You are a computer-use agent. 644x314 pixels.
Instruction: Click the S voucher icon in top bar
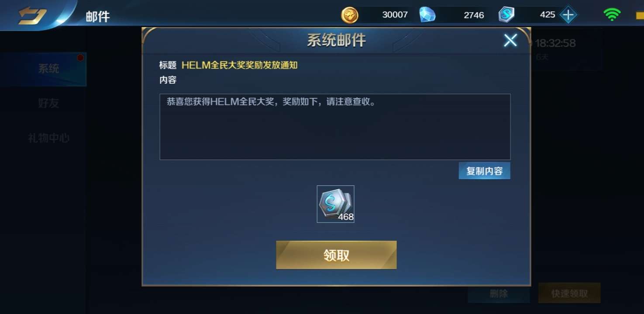coord(506,15)
